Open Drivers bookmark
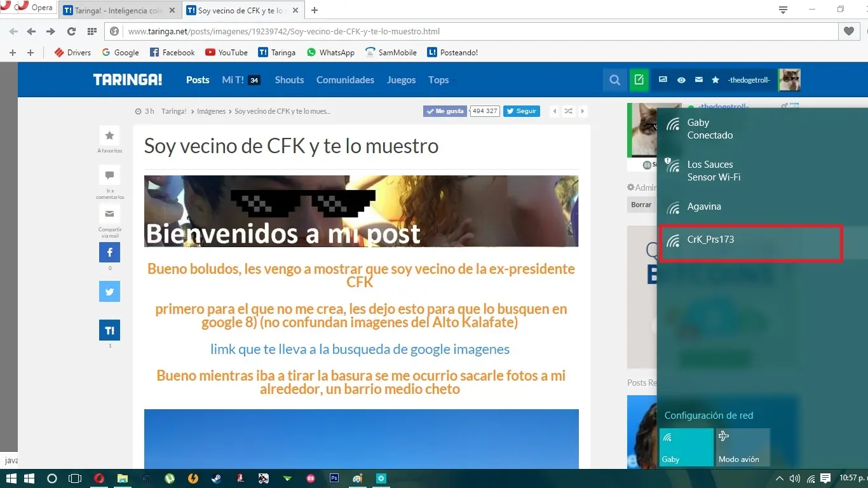The width and height of the screenshot is (868, 488). click(x=73, y=53)
